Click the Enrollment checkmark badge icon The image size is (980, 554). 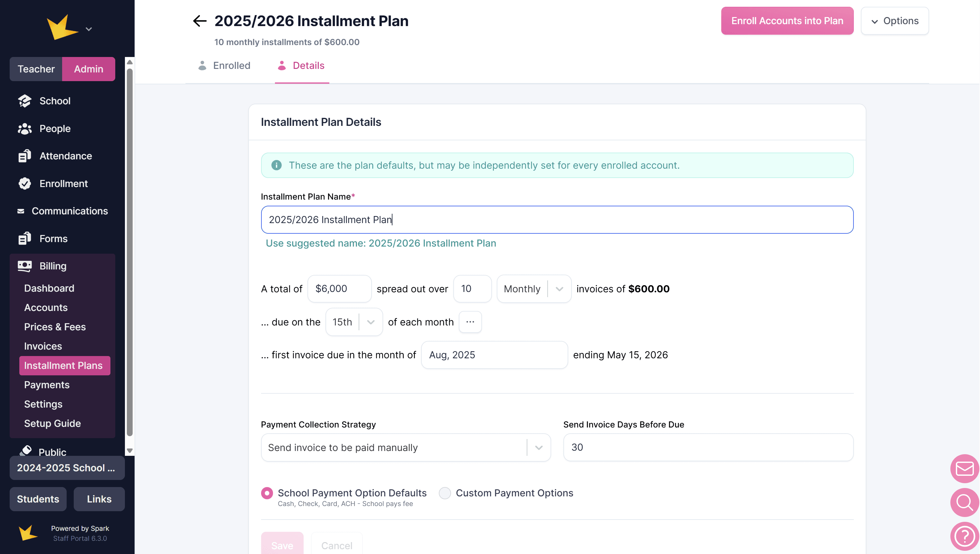point(25,183)
